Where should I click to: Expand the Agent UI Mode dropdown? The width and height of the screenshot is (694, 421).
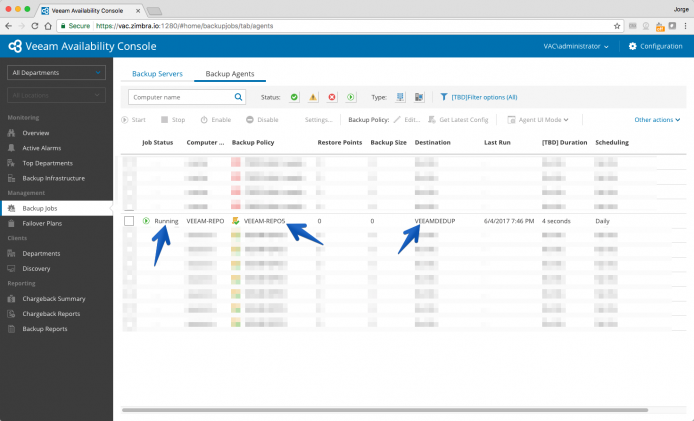[538, 120]
